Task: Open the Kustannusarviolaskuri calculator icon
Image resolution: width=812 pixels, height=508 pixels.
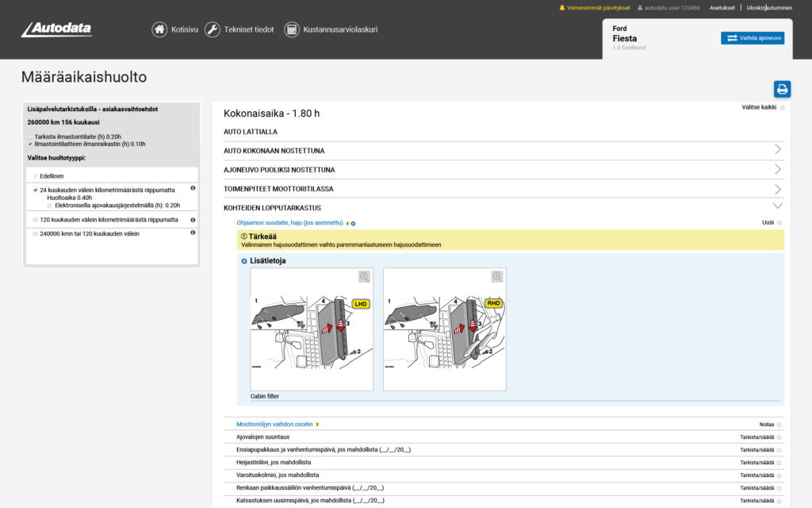Action: (291, 29)
